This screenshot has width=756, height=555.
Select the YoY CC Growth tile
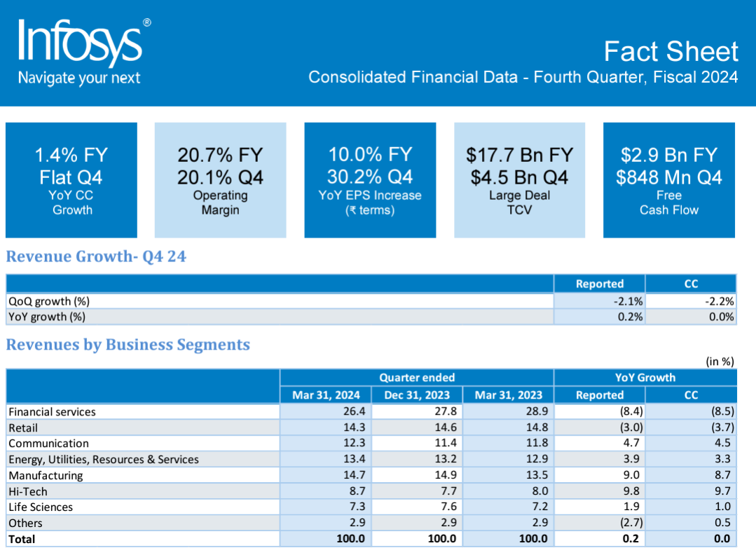tap(71, 180)
